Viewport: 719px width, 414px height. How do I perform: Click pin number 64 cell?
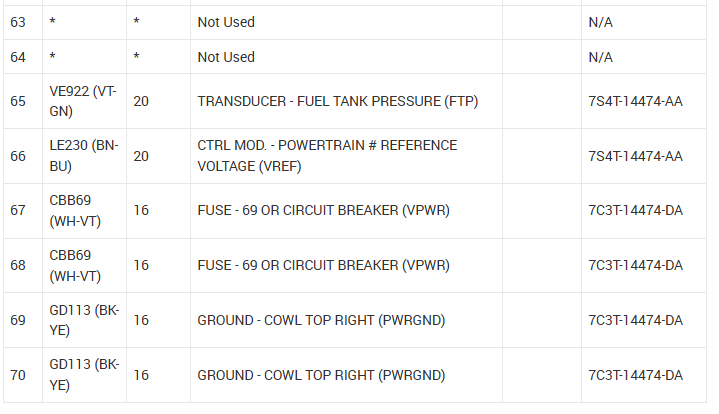coord(18,57)
